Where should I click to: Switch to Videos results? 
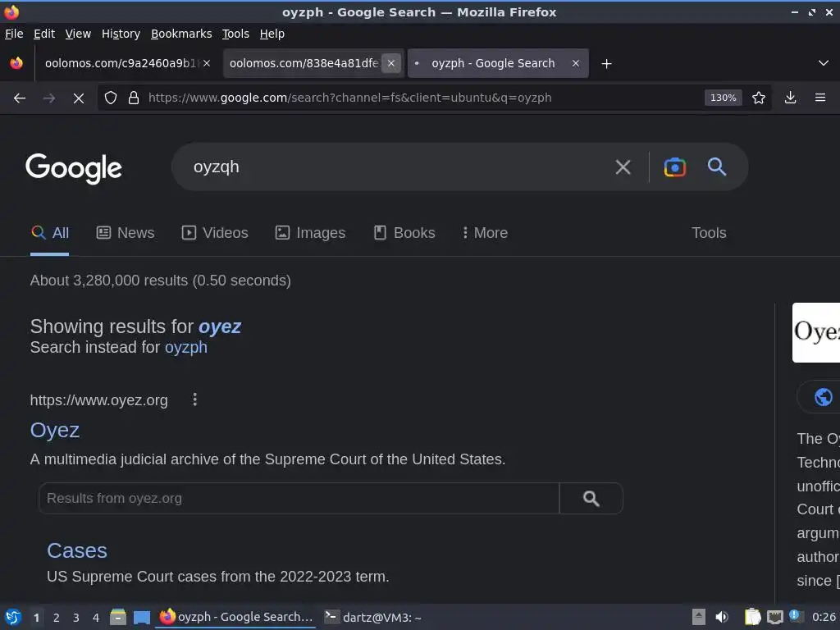(x=215, y=233)
